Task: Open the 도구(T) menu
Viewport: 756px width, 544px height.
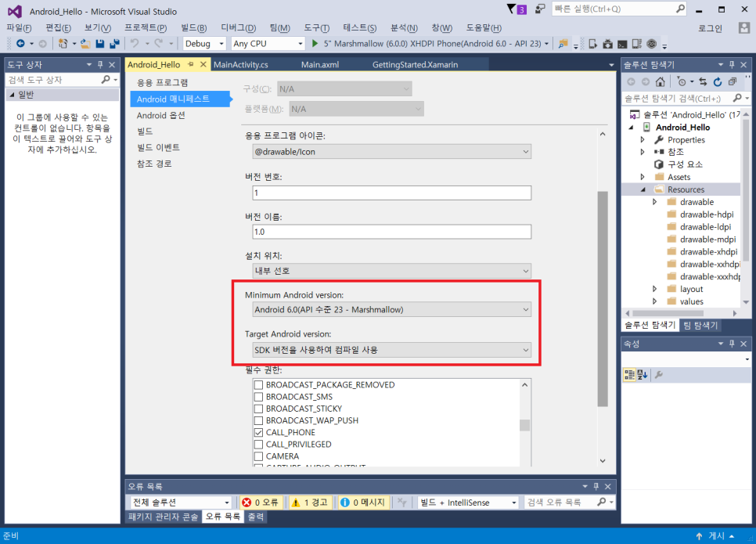Action: [317, 28]
